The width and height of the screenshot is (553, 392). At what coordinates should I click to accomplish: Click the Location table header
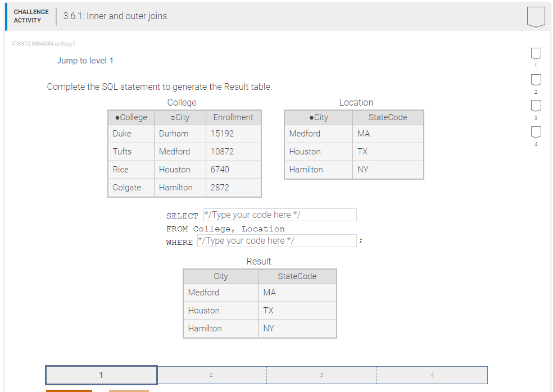coord(356,102)
